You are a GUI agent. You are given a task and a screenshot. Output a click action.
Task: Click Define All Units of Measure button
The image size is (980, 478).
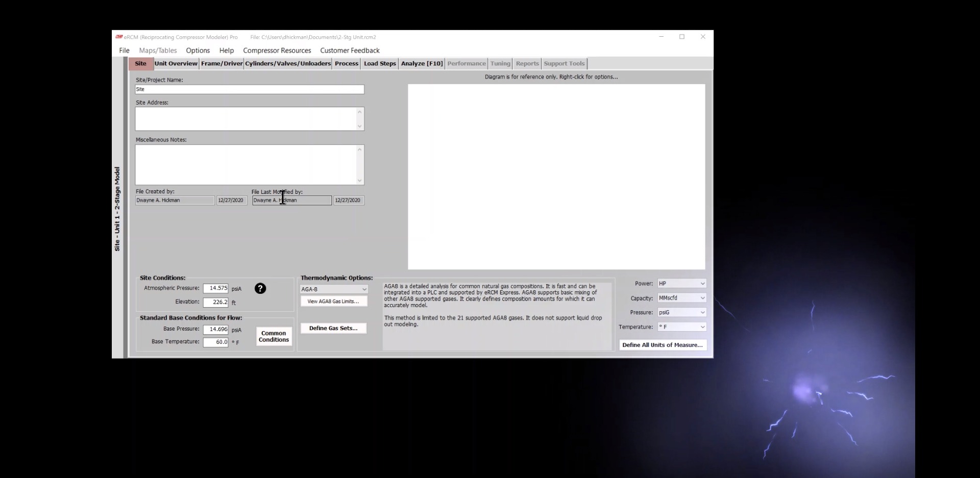tap(662, 345)
